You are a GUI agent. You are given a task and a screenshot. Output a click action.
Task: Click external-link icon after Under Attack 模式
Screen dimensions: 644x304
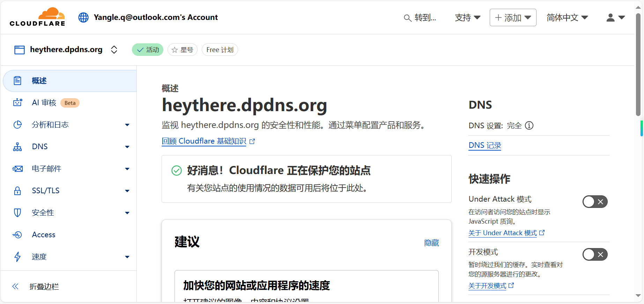542,233
